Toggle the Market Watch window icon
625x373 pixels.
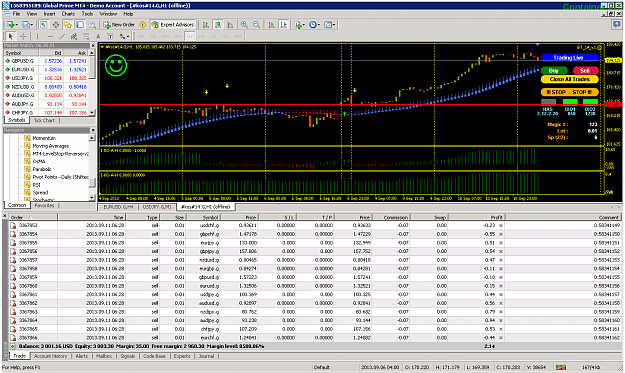point(43,25)
